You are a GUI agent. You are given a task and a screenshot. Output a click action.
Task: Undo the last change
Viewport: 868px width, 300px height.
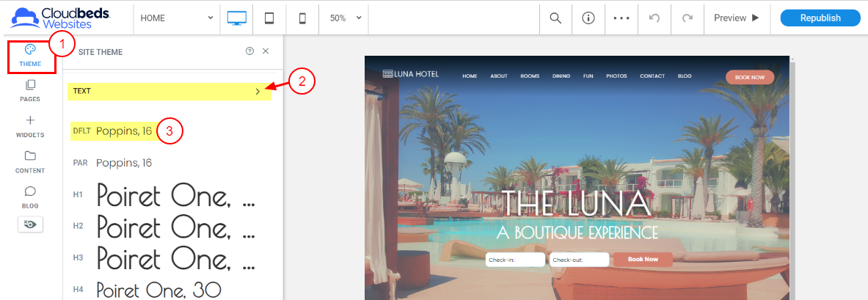tap(654, 18)
